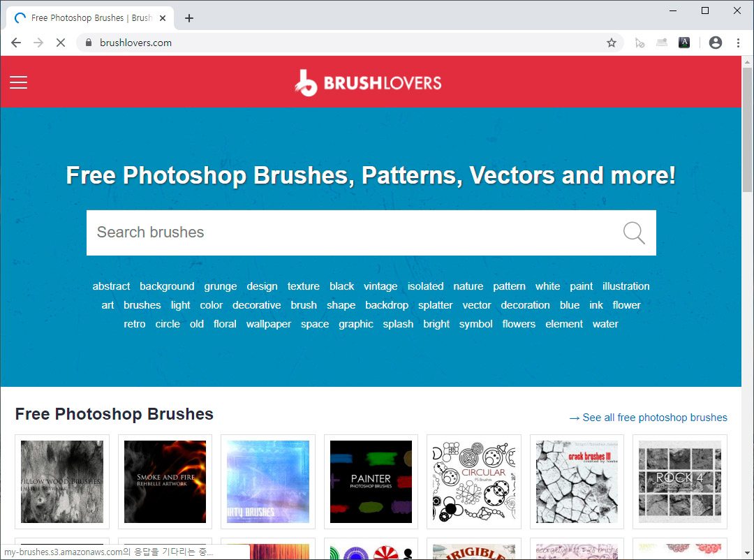Click the grey tray-shaped extension icon

click(x=662, y=43)
